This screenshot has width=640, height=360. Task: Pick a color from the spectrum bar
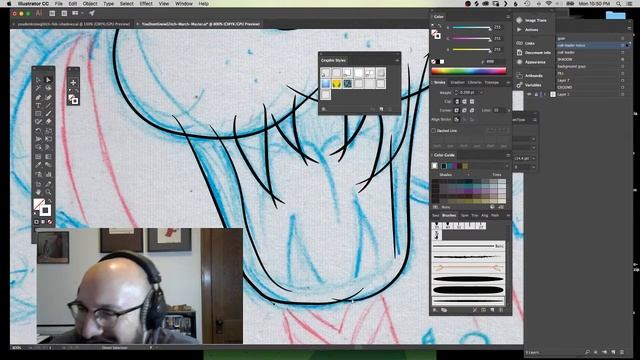pos(469,71)
